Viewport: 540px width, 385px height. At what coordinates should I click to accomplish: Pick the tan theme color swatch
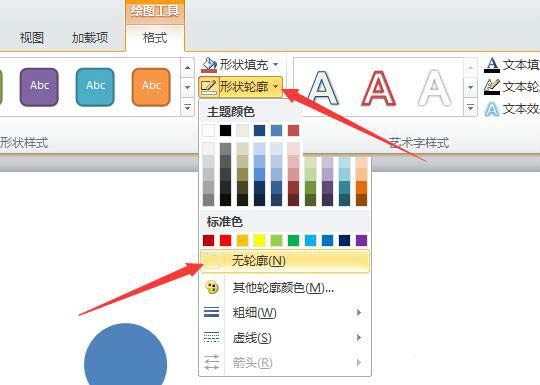[x=242, y=131]
